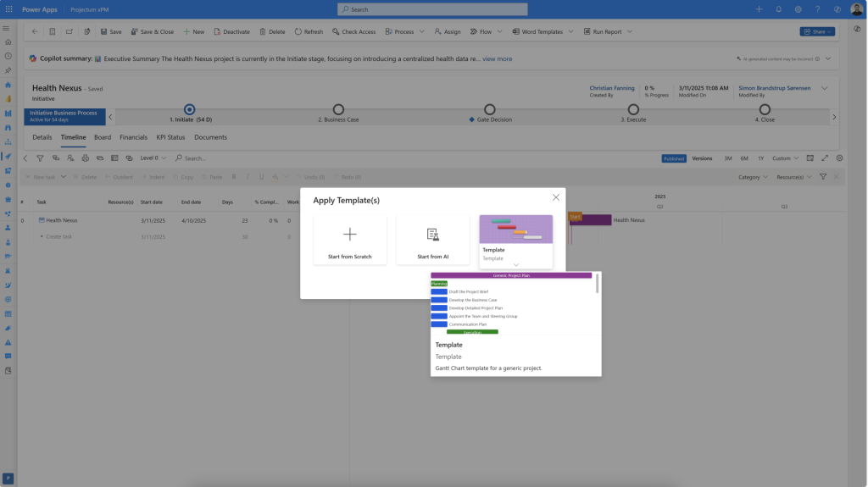
Task: Click Delete in command bar
Action: [x=272, y=31]
